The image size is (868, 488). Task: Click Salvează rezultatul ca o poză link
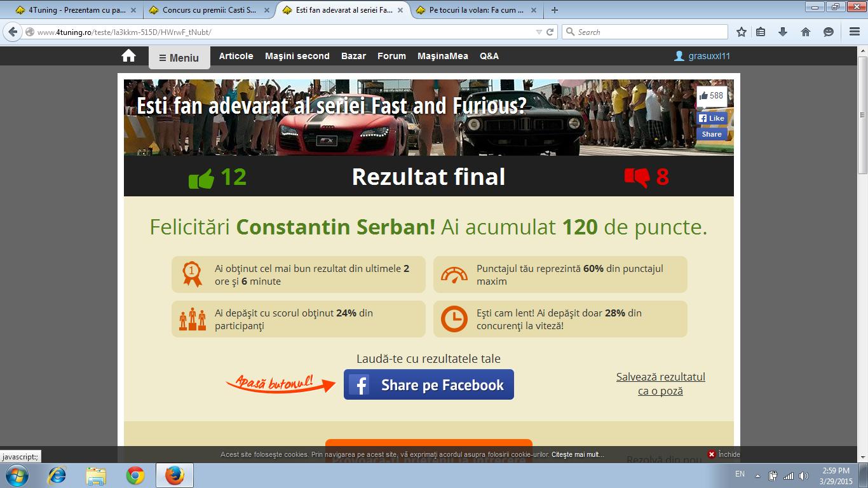click(x=661, y=384)
